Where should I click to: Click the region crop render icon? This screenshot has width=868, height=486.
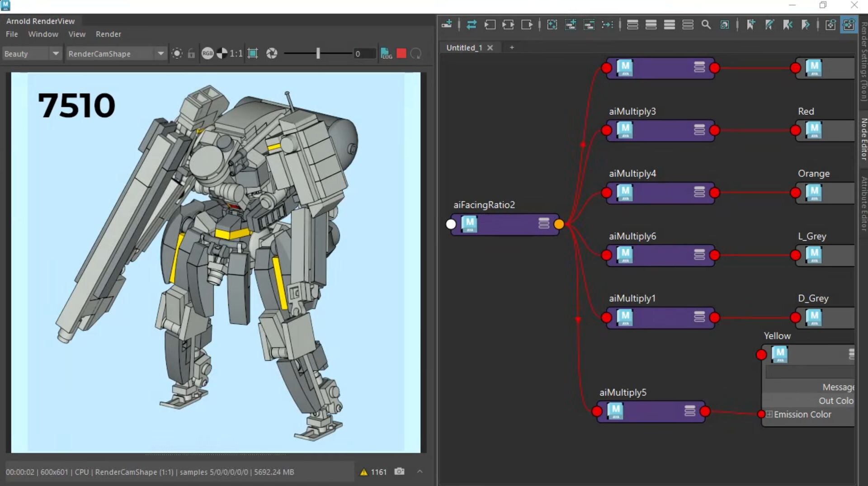[x=253, y=53]
